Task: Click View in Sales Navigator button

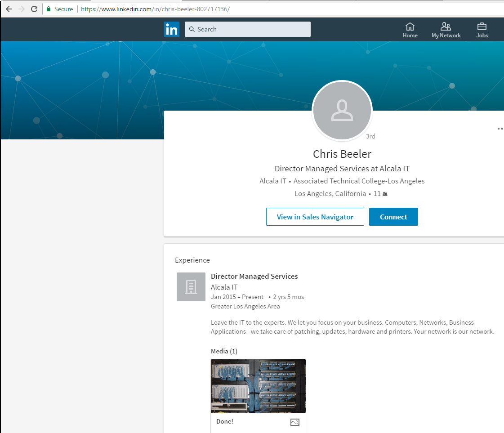Action: 315,217
